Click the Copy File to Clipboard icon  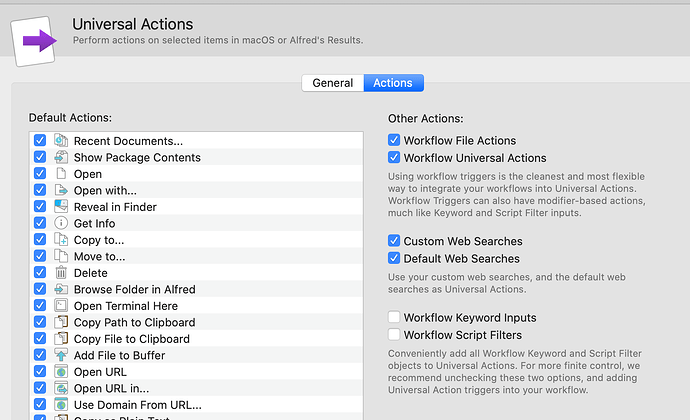(x=61, y=339)
